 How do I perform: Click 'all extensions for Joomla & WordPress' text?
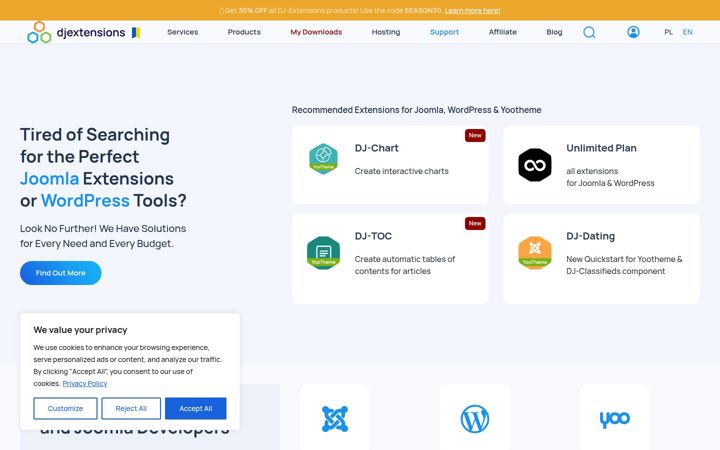[x=610, y=177]
